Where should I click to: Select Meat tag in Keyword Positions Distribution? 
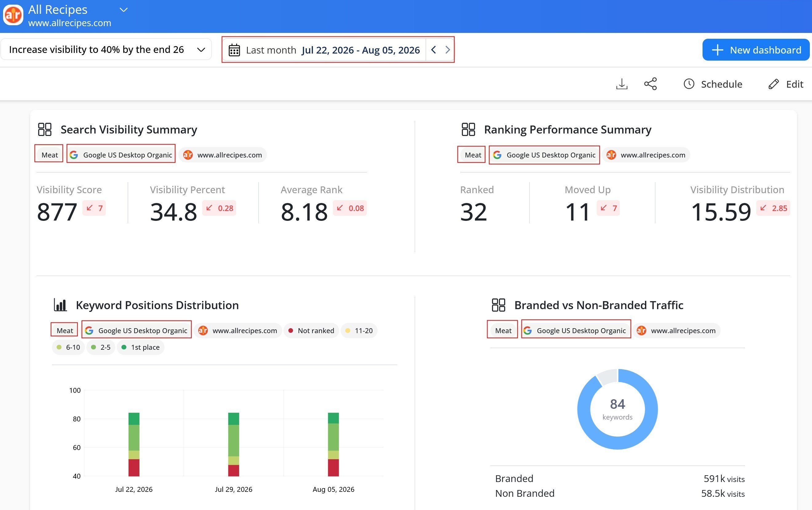click(64, 331)
